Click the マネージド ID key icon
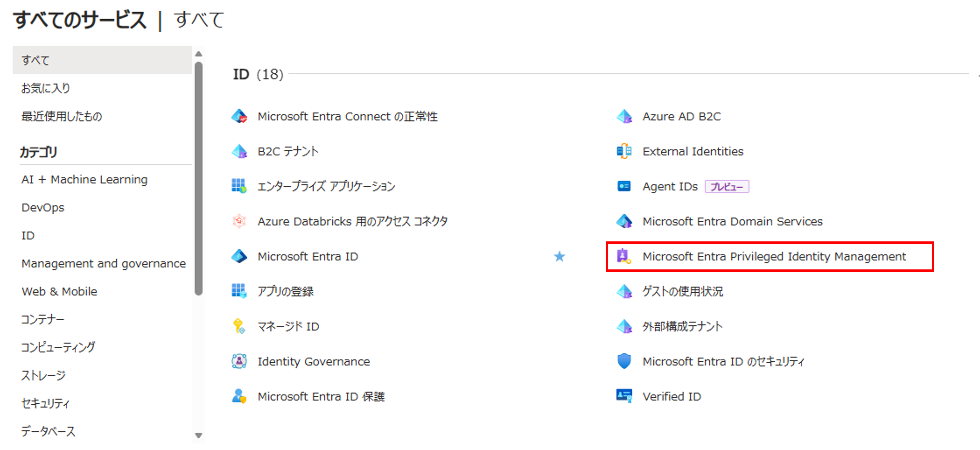 (239, 326)
